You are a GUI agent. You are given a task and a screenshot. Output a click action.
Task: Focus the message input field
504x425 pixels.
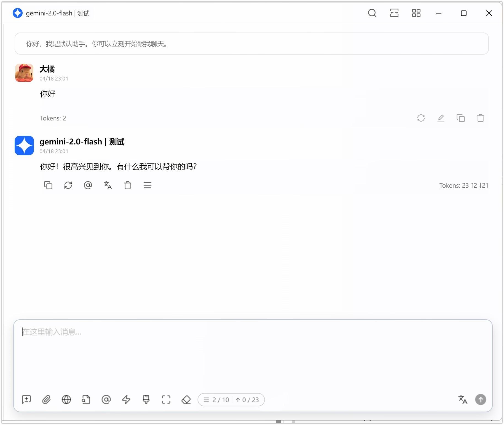[253, 356]
